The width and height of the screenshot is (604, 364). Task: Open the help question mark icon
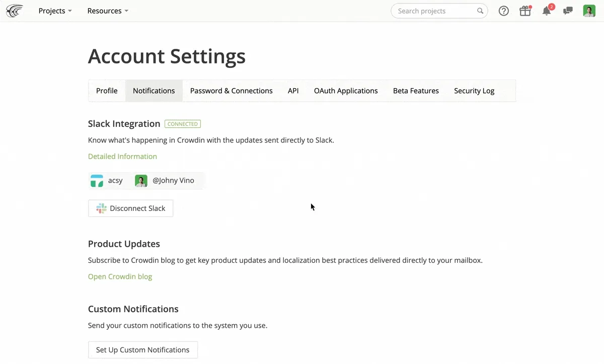[x=503, y=11]
